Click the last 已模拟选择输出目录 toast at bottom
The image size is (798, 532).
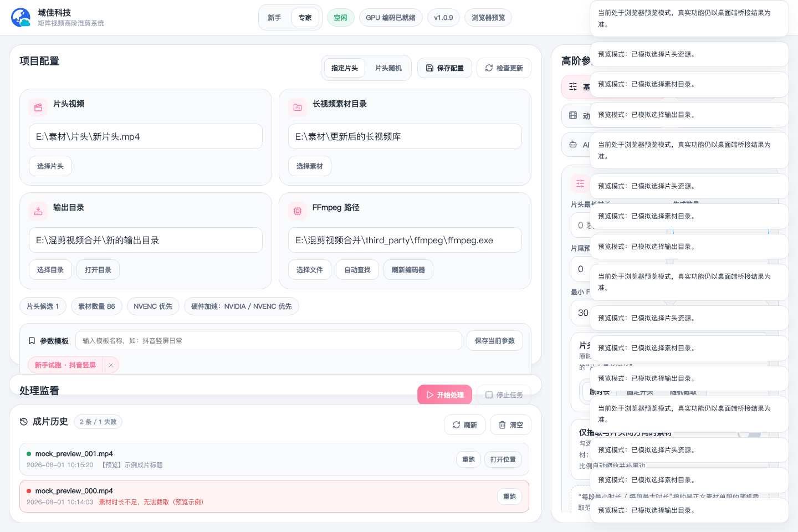(x=689, y=510)
